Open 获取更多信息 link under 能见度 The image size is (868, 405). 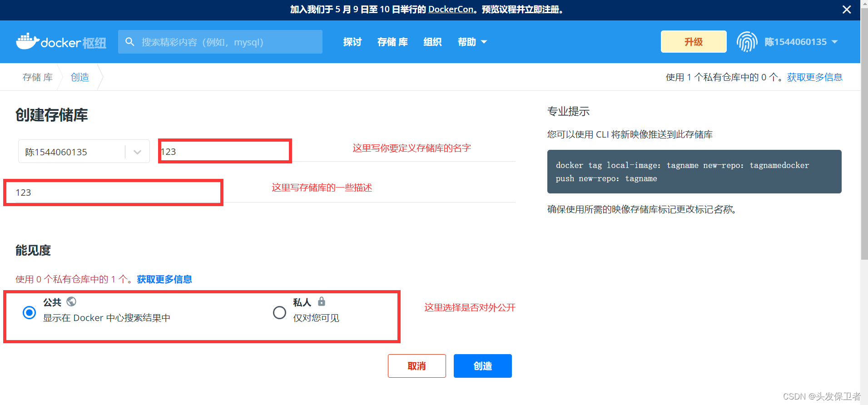pos(164,279)
